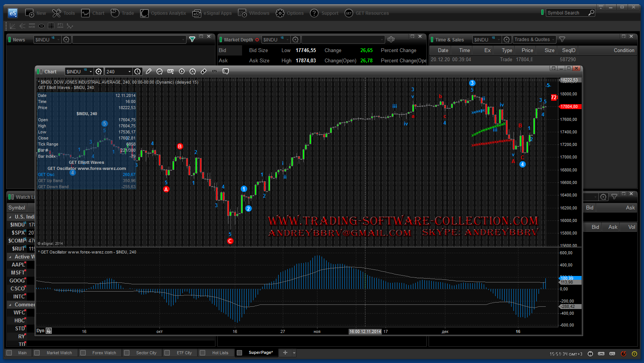Toggle the checkbox on the ETF City tab
The image size is (644, 363).
click(167, 353)
